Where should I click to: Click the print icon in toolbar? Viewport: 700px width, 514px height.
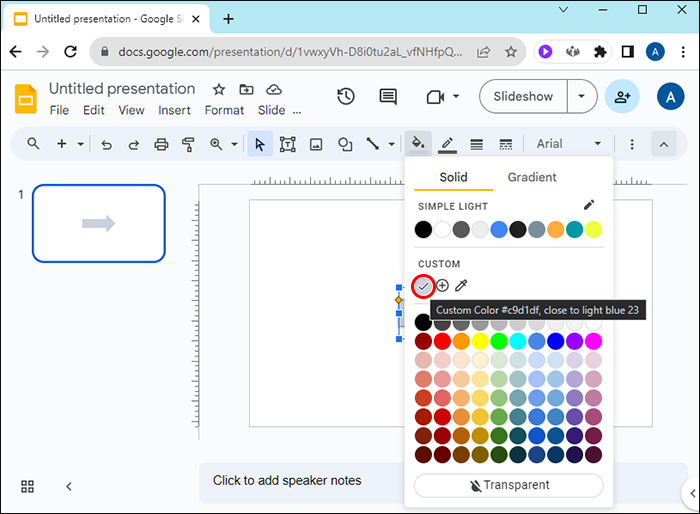pos(161,144)
